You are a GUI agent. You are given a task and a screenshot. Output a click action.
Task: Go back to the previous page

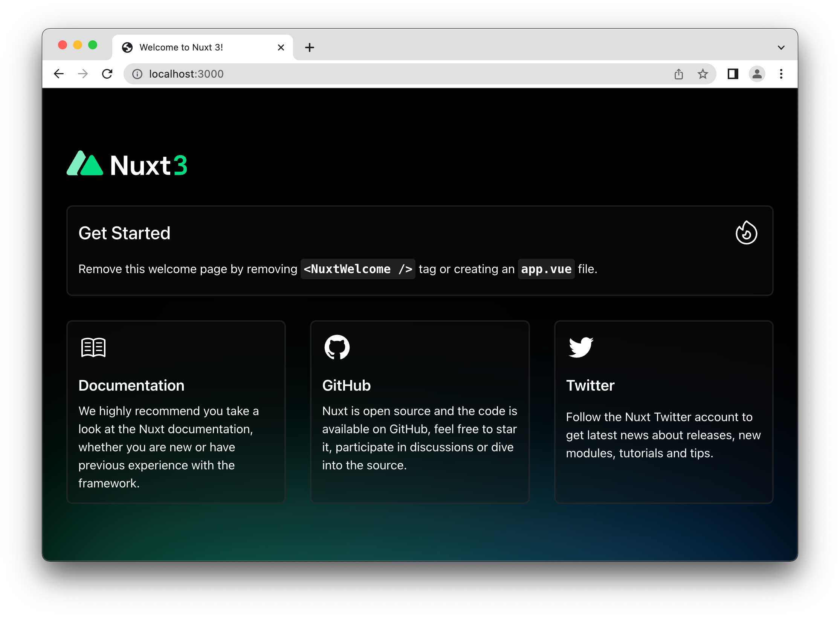click(59, 74)
